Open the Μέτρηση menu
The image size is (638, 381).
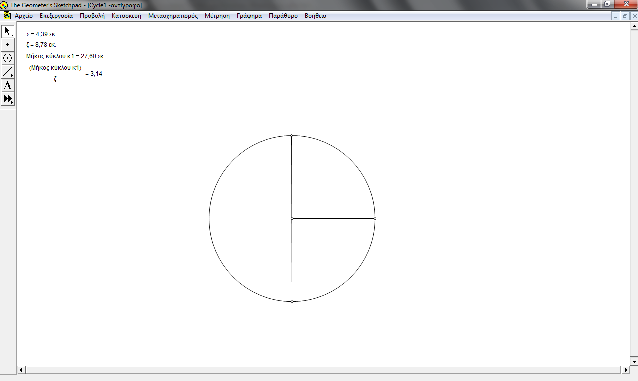[217, 16]
